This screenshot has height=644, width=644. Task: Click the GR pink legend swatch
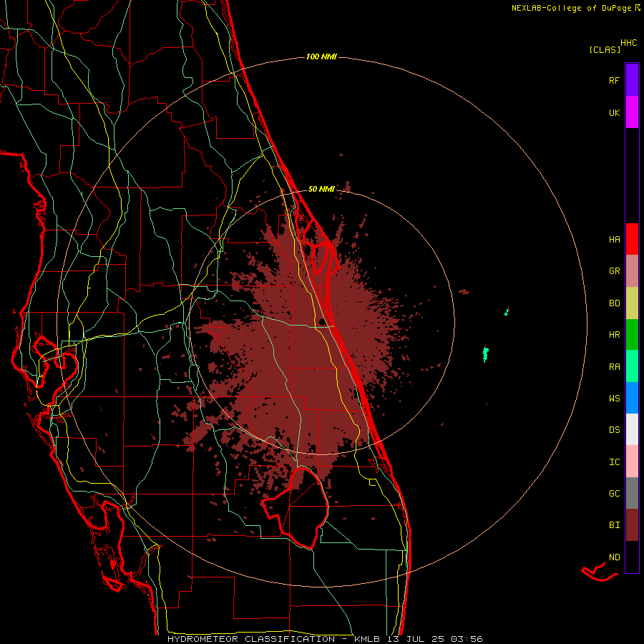(632, 271)
